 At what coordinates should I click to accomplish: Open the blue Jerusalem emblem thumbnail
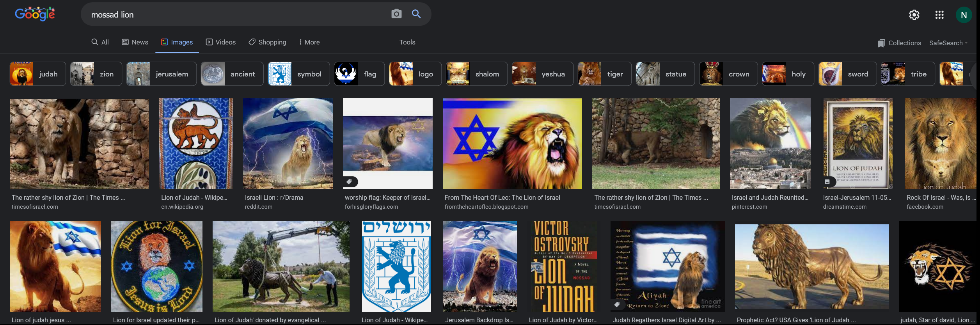(x=396, y=266)
